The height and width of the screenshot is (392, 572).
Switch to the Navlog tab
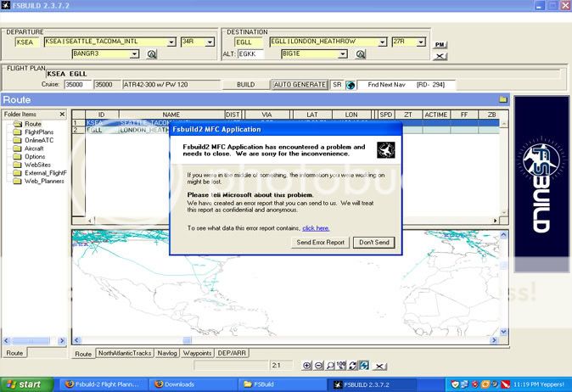coord(167,353)
